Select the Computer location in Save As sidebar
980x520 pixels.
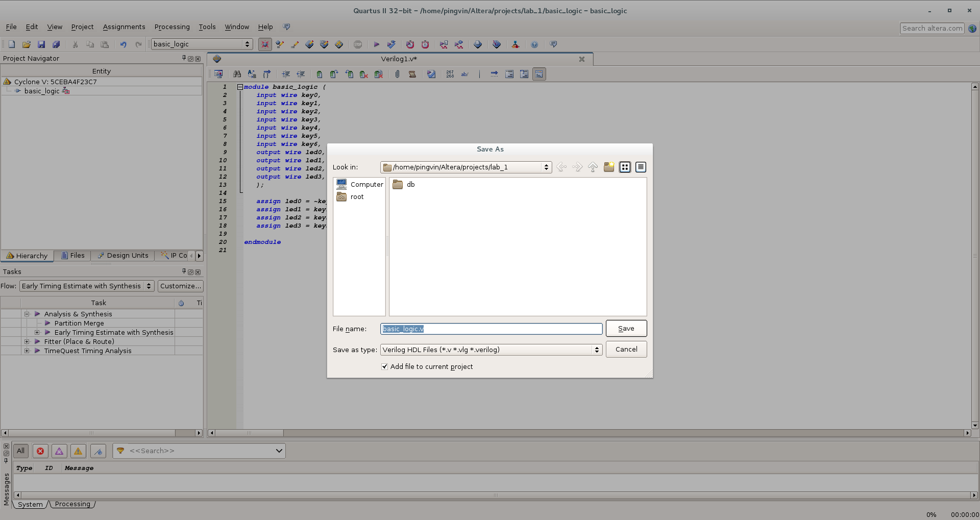[360, 184]
